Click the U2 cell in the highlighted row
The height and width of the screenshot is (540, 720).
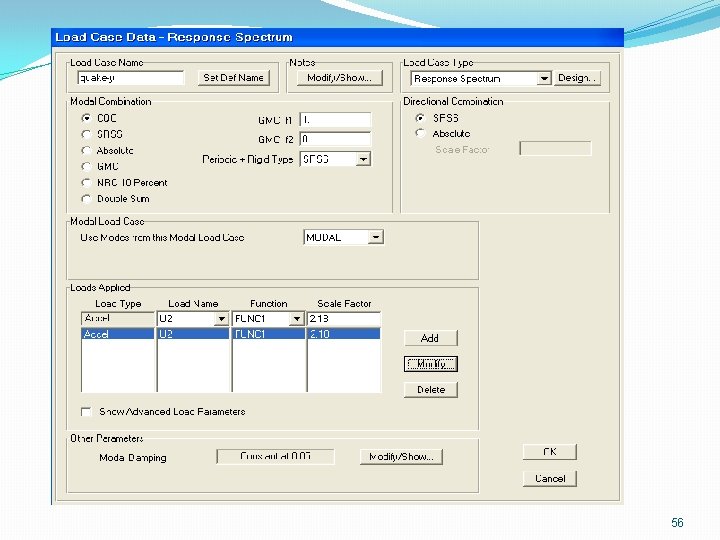[x=193, y=334]
